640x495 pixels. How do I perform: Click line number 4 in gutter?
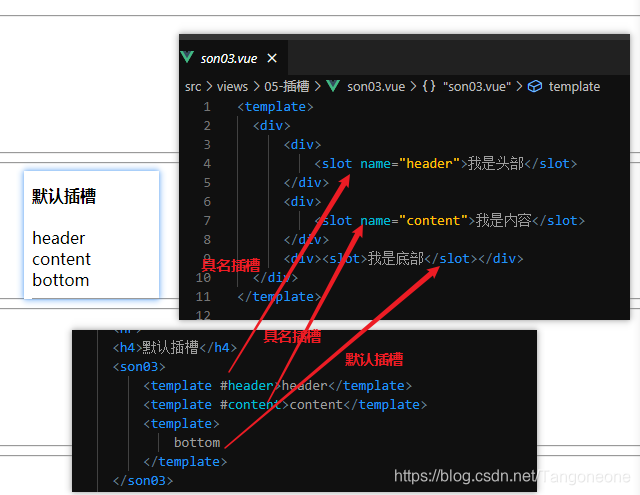pyautogui.click(x=207, y=164)
